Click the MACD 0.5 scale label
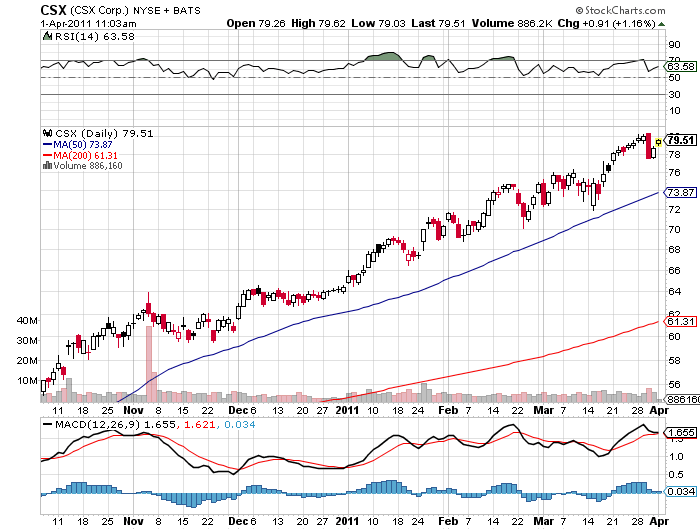 click(x=676, y=474)
